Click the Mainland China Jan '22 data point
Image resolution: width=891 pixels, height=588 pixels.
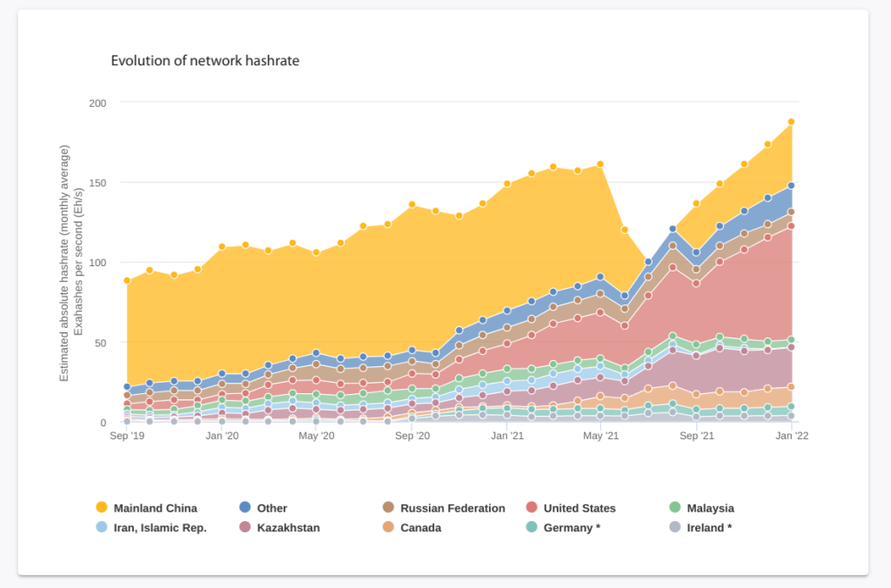791,122
